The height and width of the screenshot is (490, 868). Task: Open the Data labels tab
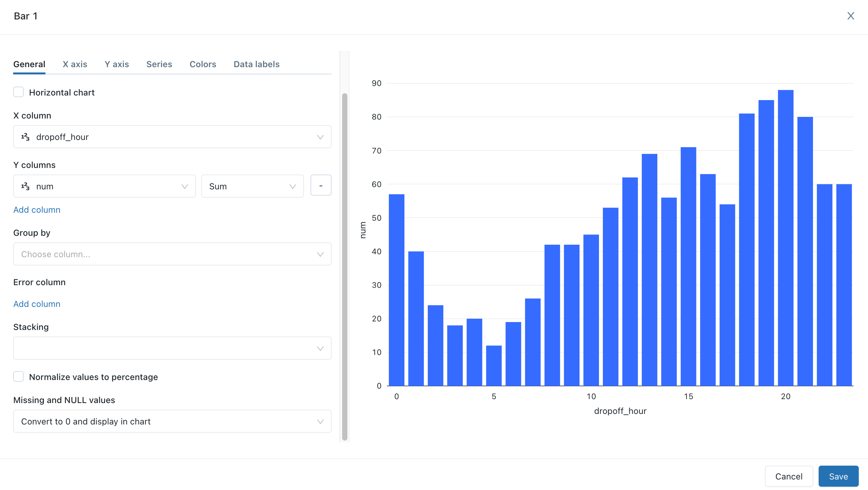[256, 65]
